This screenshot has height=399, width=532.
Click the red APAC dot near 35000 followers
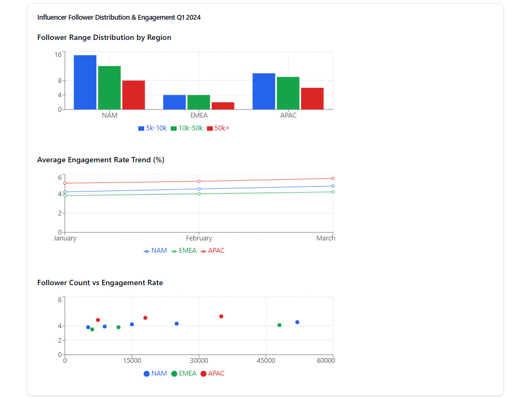pyautogui.click(x=221, y=317)
